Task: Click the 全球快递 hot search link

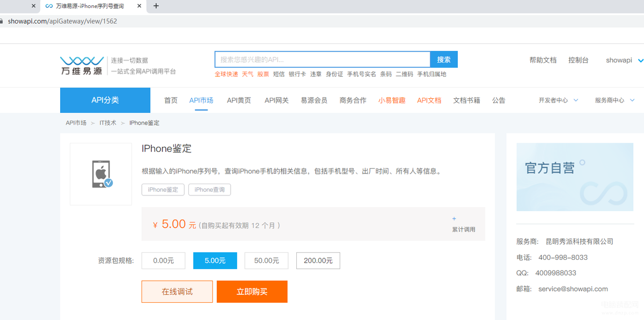Action: click(226, 74)
